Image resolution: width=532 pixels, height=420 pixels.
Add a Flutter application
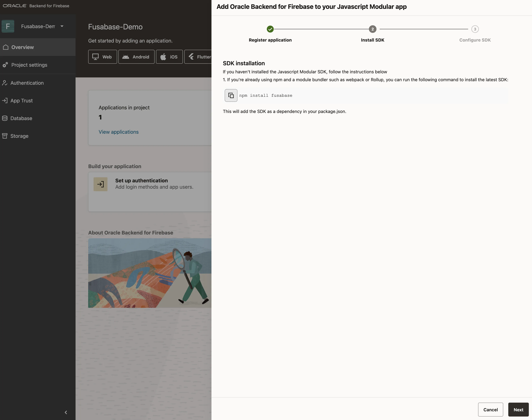(x=198, y=57)
